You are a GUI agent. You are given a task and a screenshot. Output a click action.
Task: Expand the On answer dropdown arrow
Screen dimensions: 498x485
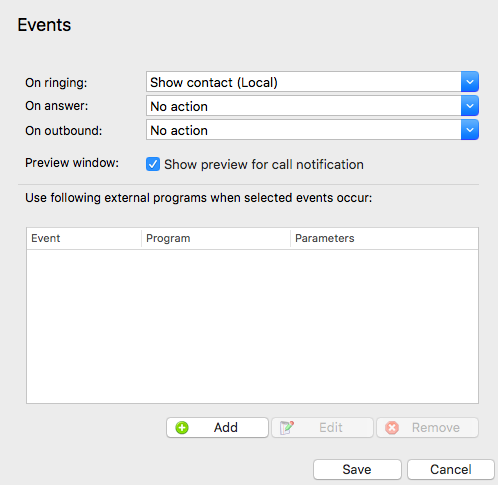click(470, 106)
